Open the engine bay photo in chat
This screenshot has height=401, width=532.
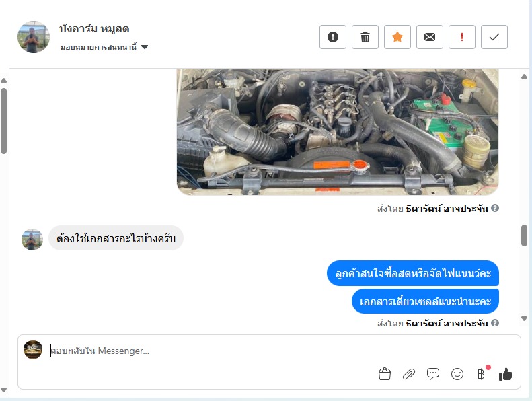pyautogui.click(x=338, y=132)
